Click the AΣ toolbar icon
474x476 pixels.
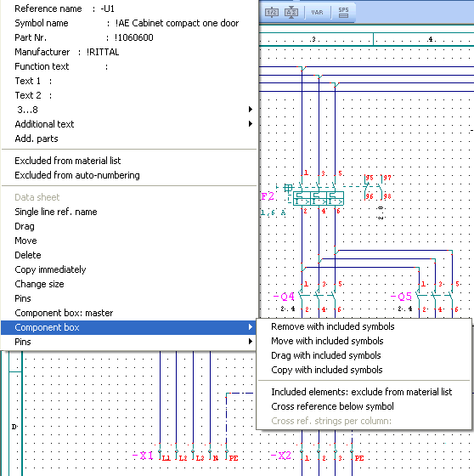(291, 13)
